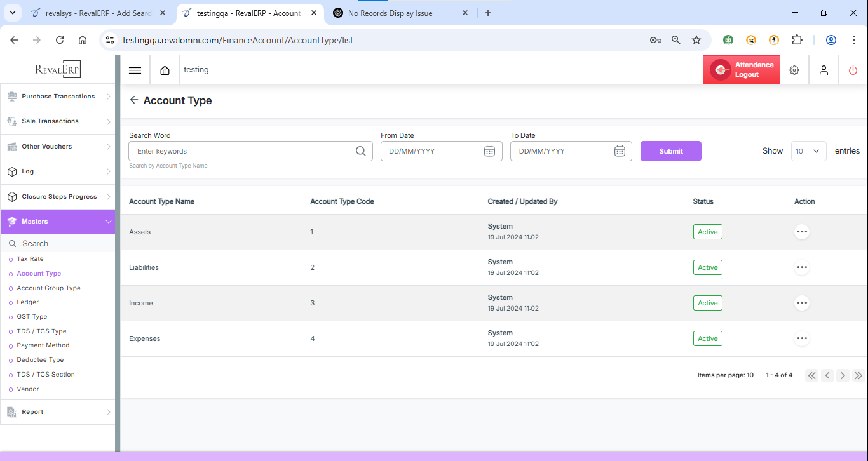Viewport: 868px width, 461px height.
Task: Open the From Date calendar icon
Action: click(489, 151)
